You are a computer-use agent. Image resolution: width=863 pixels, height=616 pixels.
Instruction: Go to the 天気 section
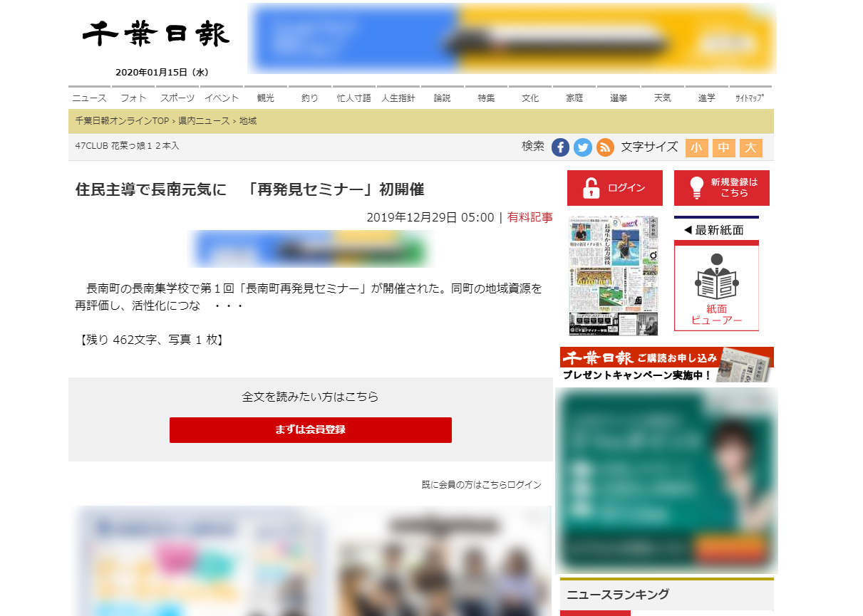click(x=662, y=98)
